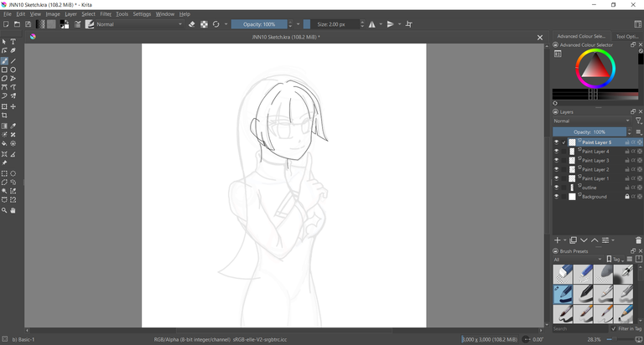Select the Ellipse shape tool
This screenshot has width=644, height=345.
13,70
